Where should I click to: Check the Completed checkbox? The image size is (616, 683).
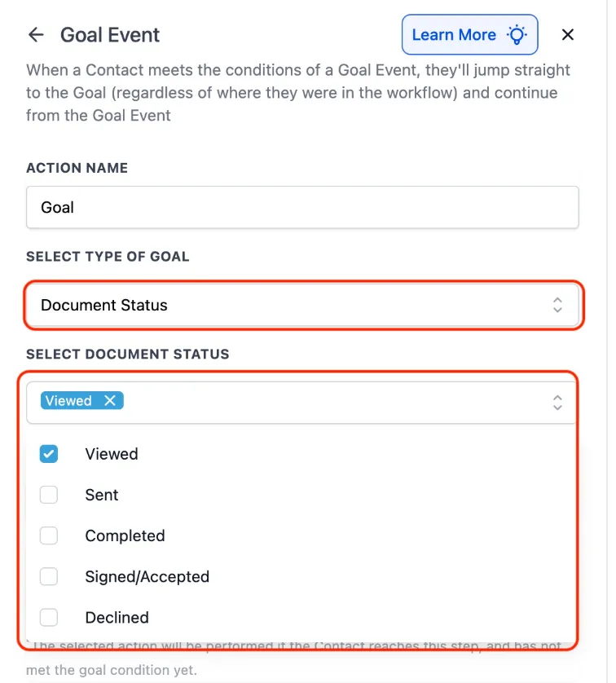coord(49,535)
